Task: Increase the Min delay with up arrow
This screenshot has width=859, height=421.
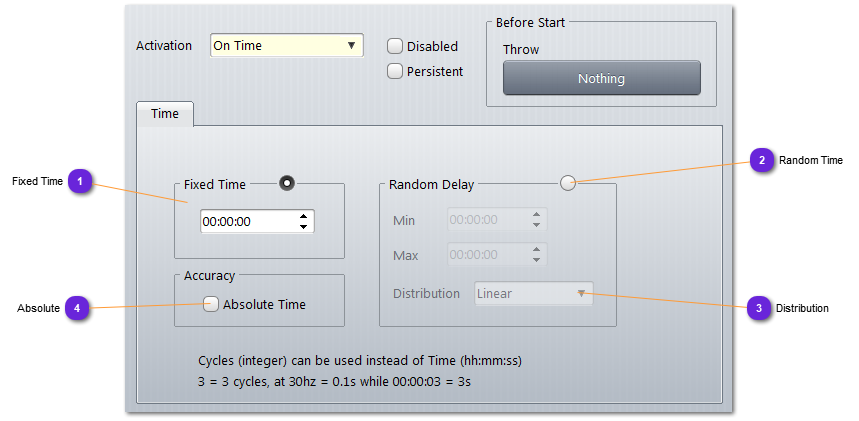Action: point(537,214)
